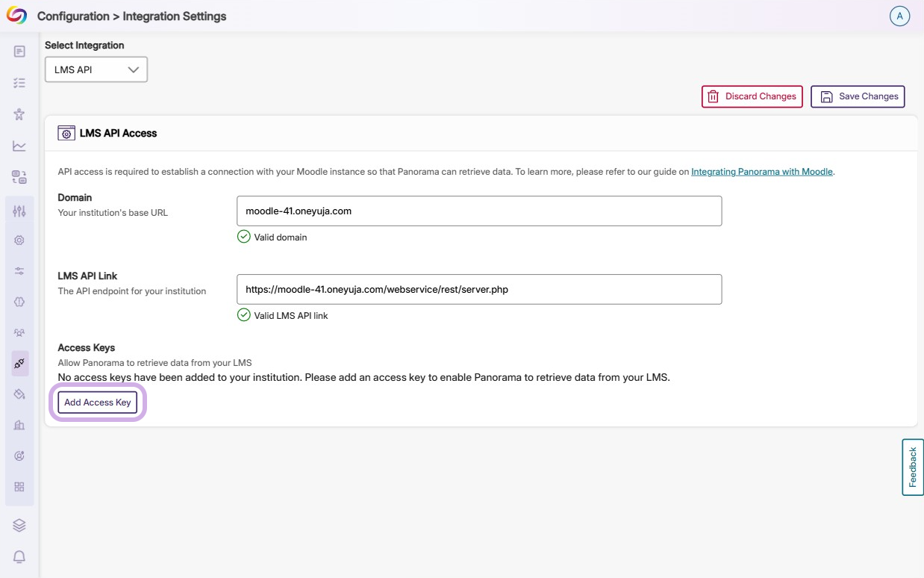Click Add Access Key button
The image size is (924, 578).
tap(98, 402)
